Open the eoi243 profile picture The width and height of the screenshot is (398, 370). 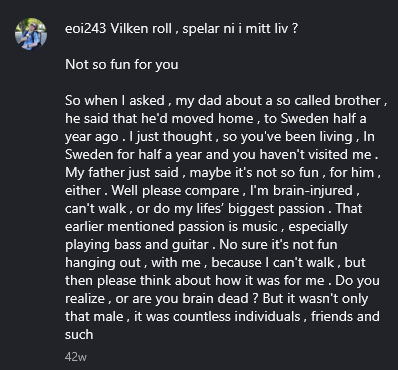pos(31,34)
